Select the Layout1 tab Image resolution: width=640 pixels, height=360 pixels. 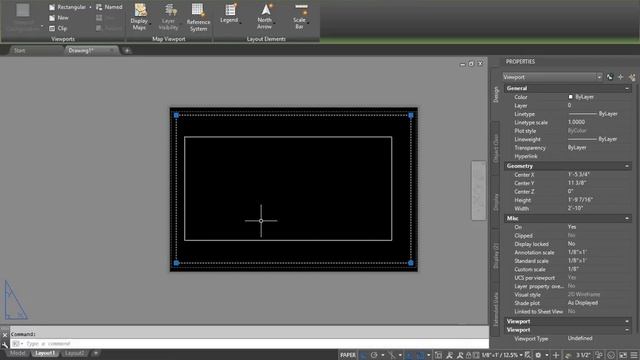point(45,353)
